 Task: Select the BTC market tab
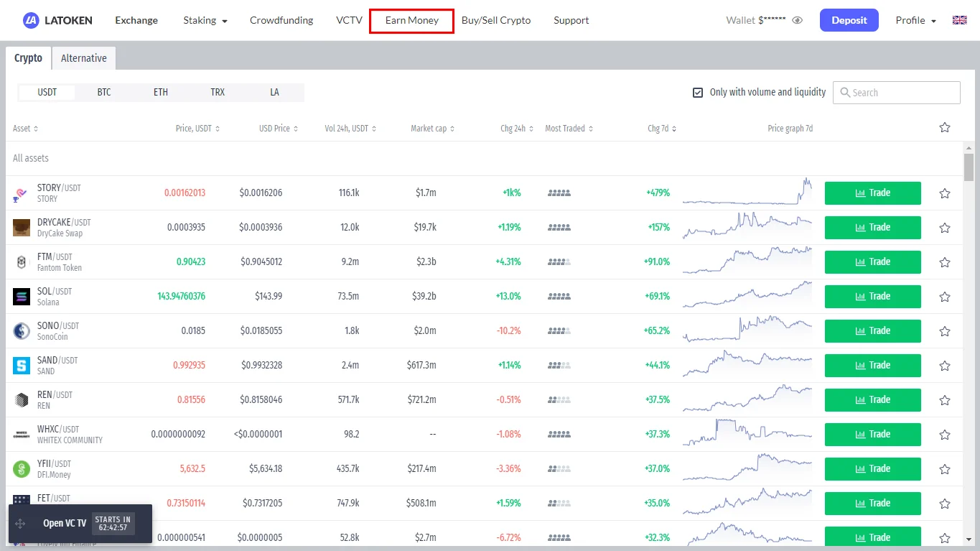(104, 93)
